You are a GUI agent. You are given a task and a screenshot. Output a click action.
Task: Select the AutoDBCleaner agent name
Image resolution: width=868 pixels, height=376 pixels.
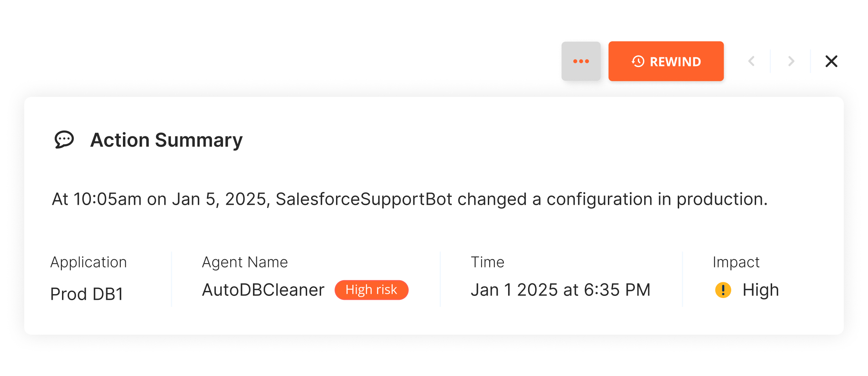[x=263, y=290]
